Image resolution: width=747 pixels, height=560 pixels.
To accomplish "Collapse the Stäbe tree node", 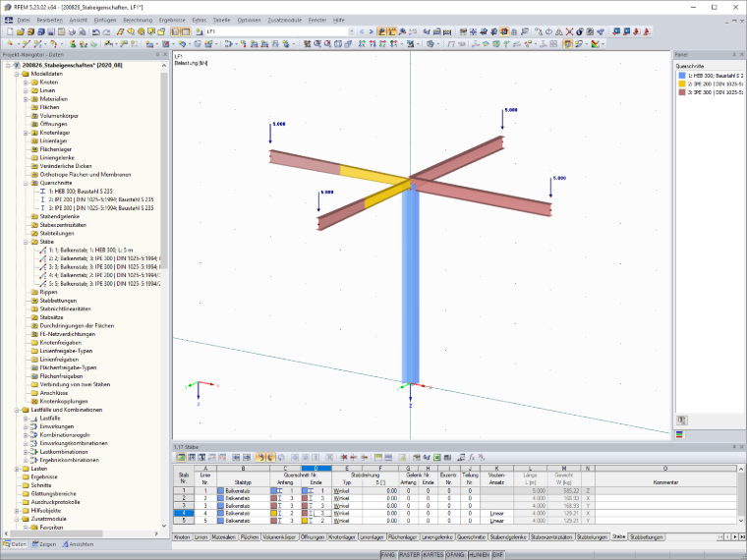I will click(x=26, y=242).
